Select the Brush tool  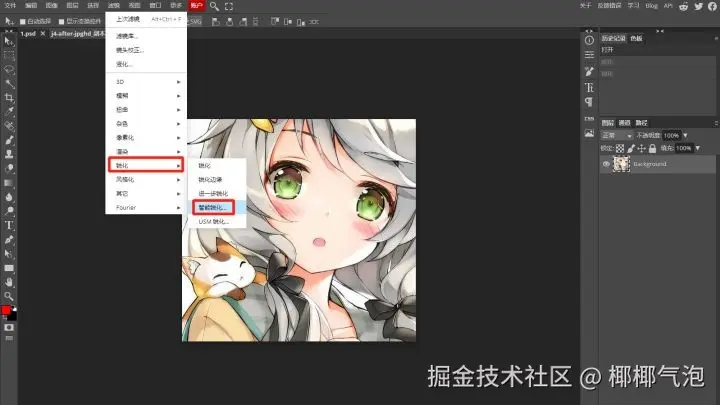pyautogui.click(x=9, y=140)
